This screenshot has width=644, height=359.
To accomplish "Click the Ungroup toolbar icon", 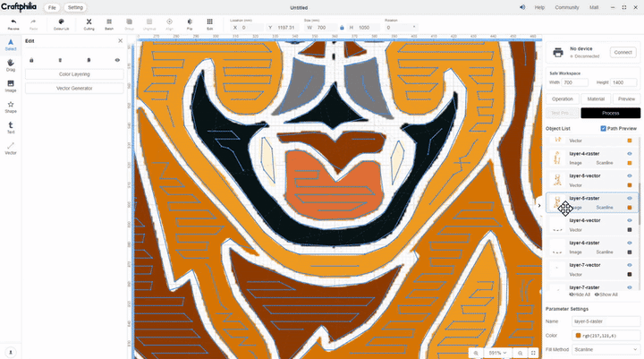I will pyautogui.click(x=149, y=21).
